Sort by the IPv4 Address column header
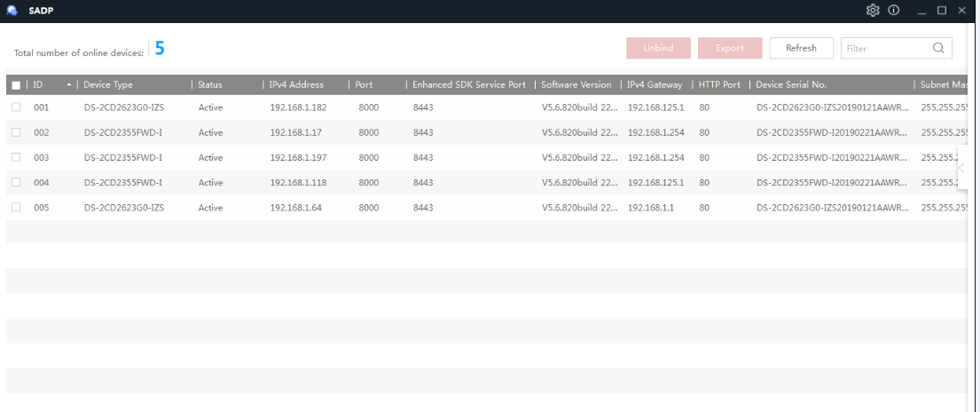The image size is (980, 412). click(x=296, y=85)
